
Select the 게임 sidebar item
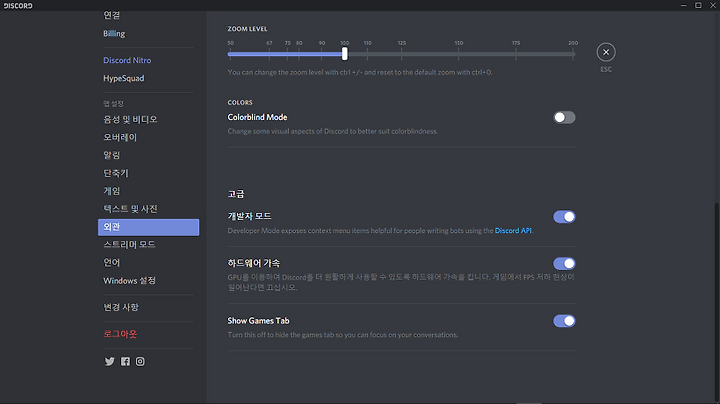[x=148, y=191]
